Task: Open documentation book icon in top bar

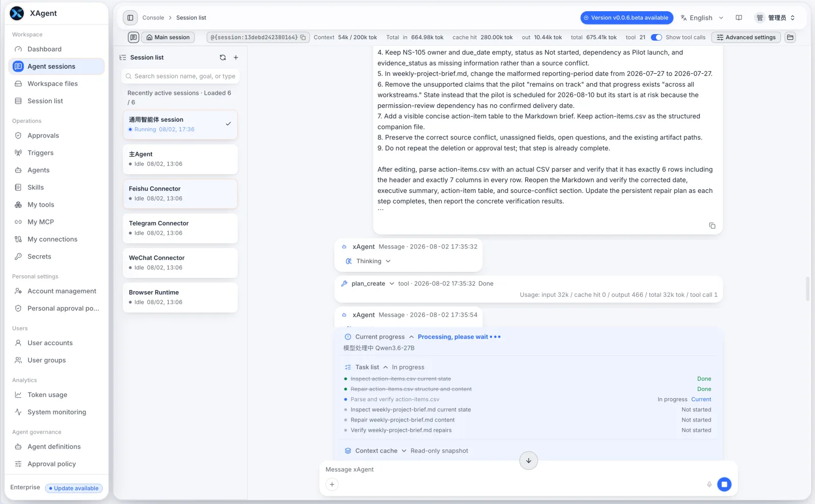Action: coord(739,18)
